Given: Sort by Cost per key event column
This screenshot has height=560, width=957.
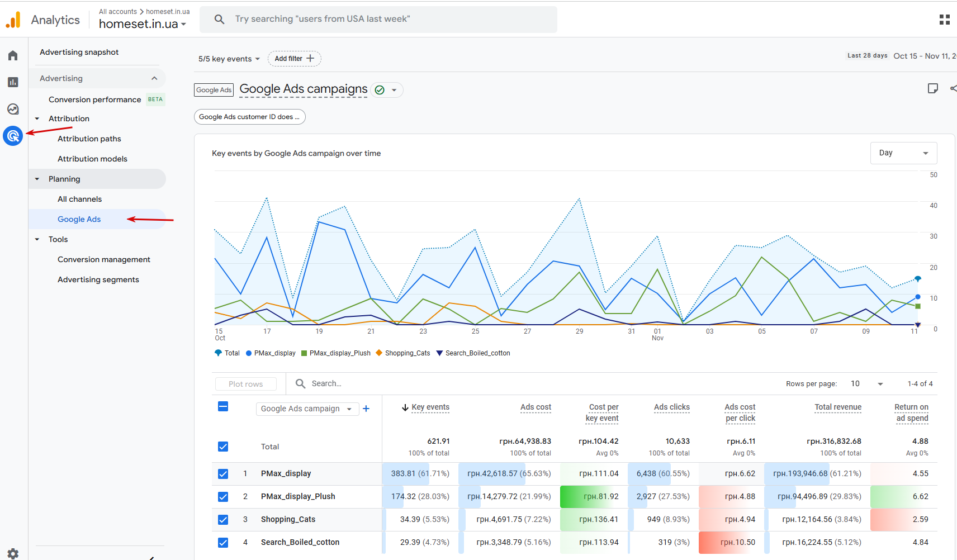Looking at the screenshot, I should click(602, 412).
